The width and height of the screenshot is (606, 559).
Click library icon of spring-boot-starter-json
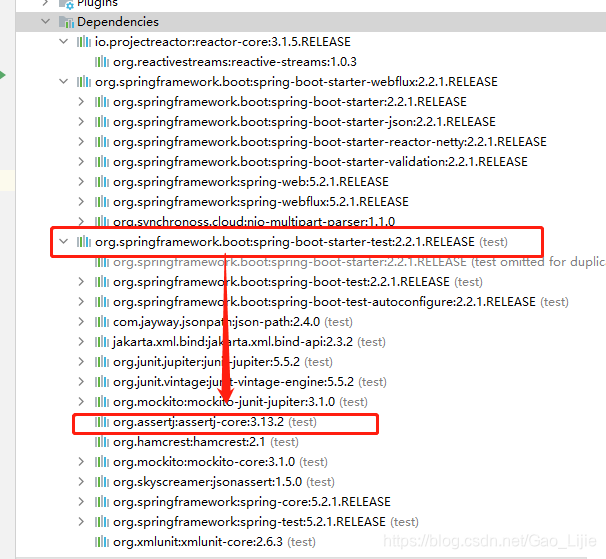[x=102, y=122]
